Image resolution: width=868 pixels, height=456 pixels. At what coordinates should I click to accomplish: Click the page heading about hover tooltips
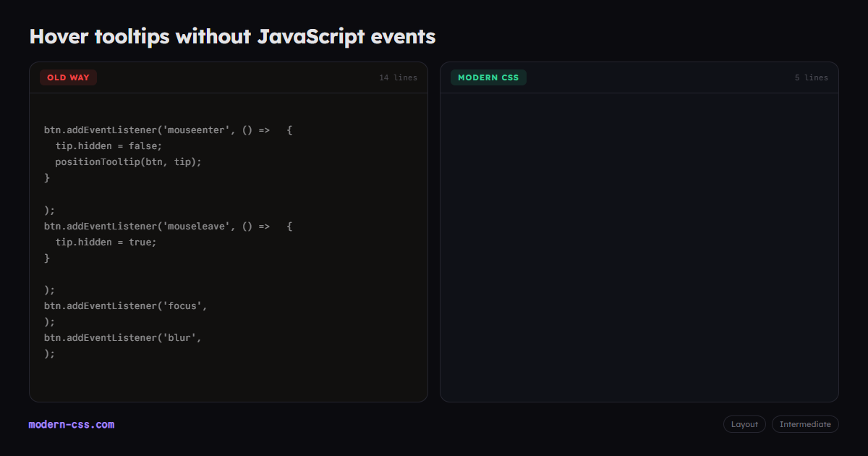click(x=232, y=36)
